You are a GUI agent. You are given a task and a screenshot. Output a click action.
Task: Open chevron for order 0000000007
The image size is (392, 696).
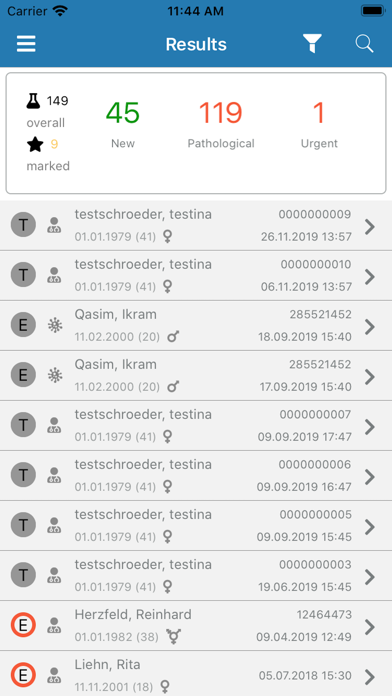369,427
